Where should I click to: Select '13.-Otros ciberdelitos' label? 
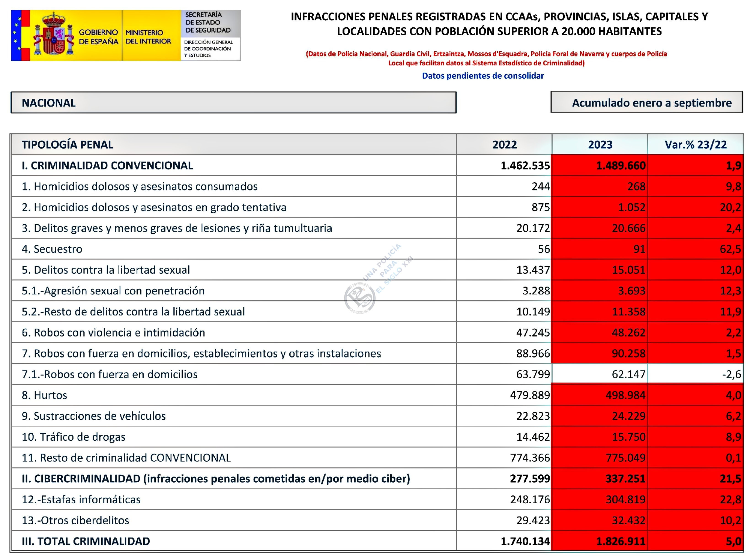click(75, 520)
